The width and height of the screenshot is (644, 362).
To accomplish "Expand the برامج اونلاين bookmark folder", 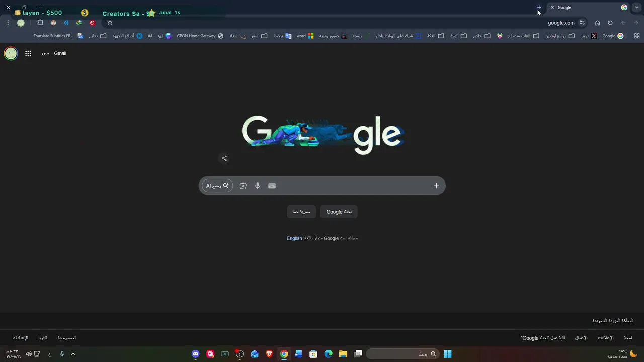I will 560,36.
